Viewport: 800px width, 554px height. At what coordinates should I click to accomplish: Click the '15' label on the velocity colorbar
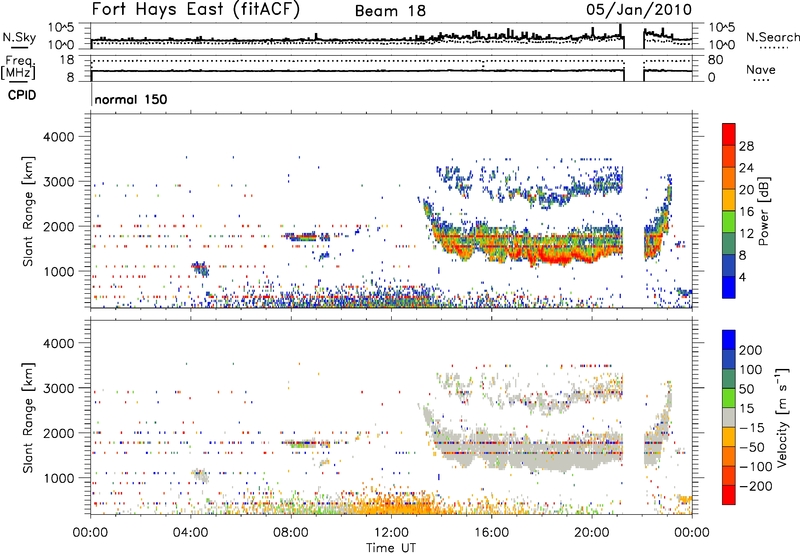click(746, 409)
